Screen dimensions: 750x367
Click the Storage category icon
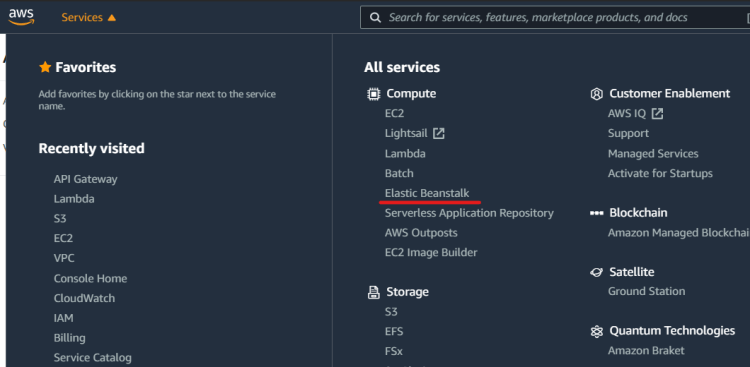[x=373, y=292]
